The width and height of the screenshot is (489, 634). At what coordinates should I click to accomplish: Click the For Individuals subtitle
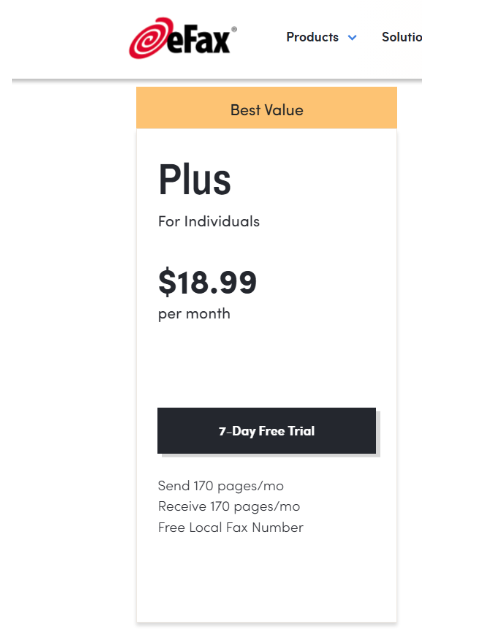tap(209, 222)
